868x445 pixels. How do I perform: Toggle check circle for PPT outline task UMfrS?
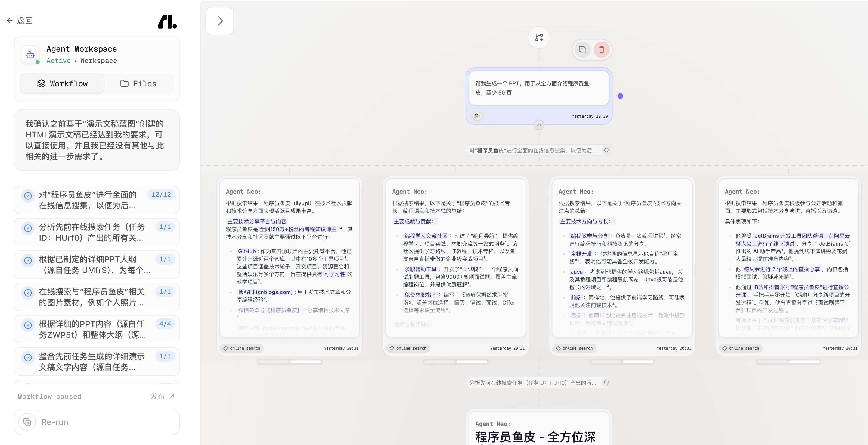click(x=28, y=260)
